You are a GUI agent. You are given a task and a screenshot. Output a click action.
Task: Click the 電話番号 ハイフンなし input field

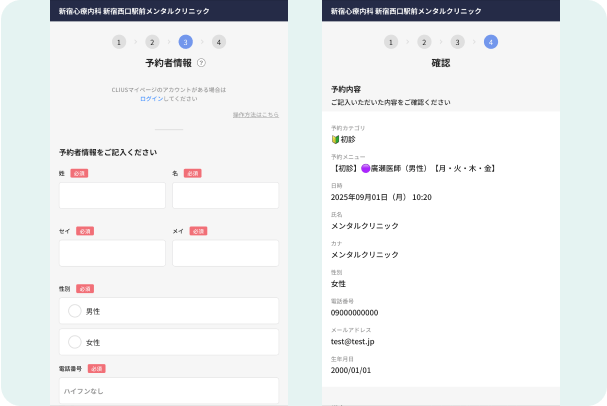pos(169,391)
